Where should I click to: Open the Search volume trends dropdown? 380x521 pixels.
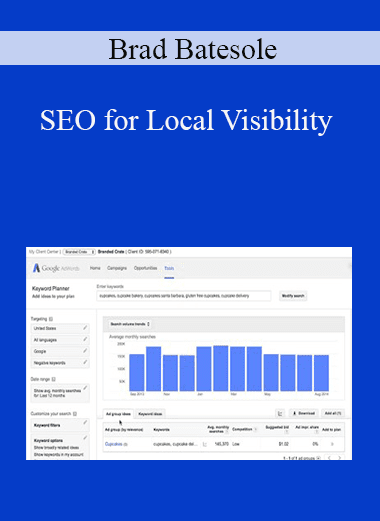[130, 324]
